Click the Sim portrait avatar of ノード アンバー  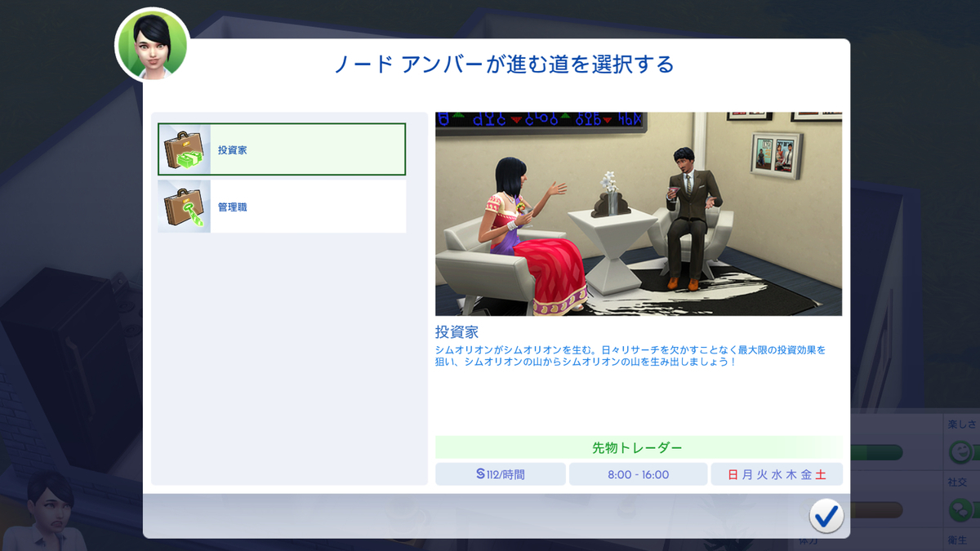(152, 44)
